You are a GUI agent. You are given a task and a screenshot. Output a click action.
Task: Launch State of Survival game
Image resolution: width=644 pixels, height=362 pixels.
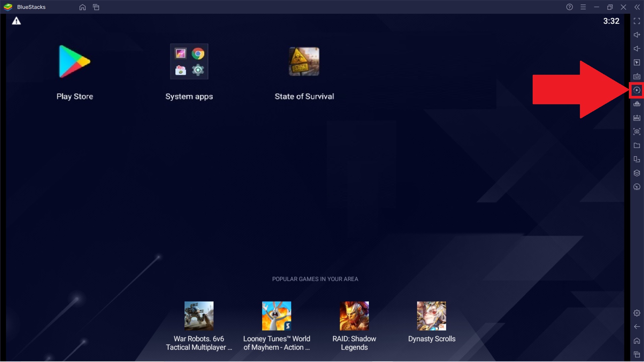point(304,62)
